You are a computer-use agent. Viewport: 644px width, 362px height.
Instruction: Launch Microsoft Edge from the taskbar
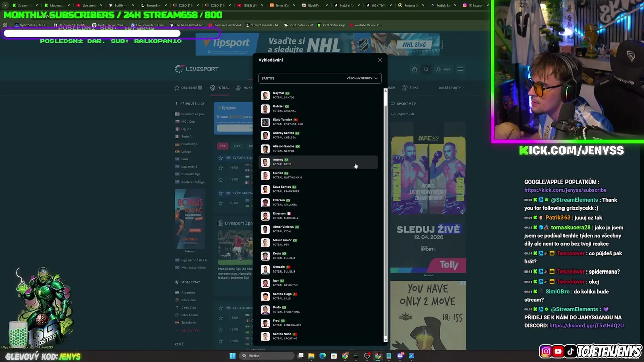(323, 356)
